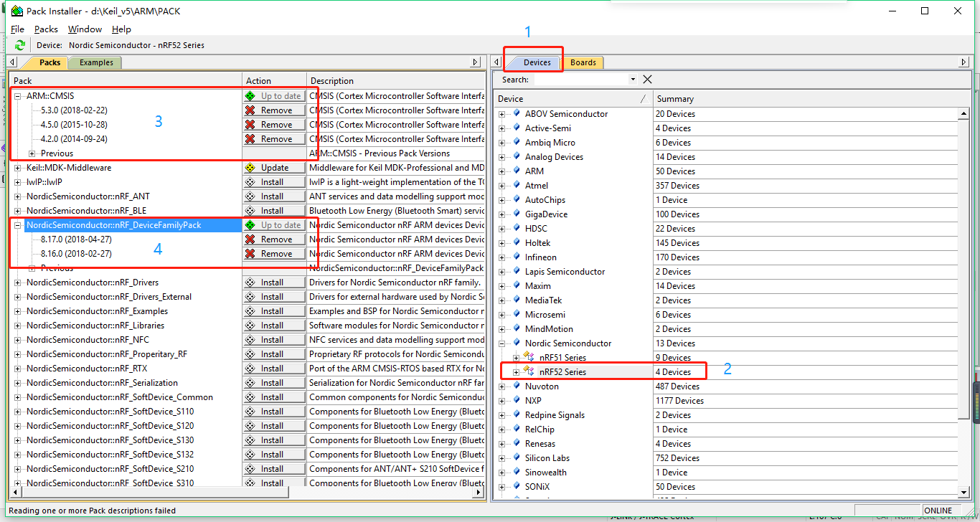Viewport: 980px width, 522px height.
Task: Remove CMSIS version 4.2.0
Action: click(274, 139)
